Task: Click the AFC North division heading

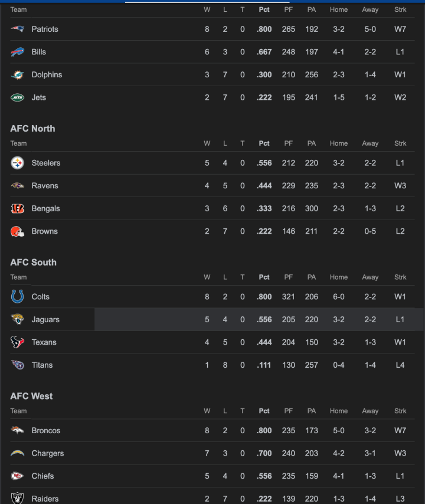Action: [x=32, y=129]
